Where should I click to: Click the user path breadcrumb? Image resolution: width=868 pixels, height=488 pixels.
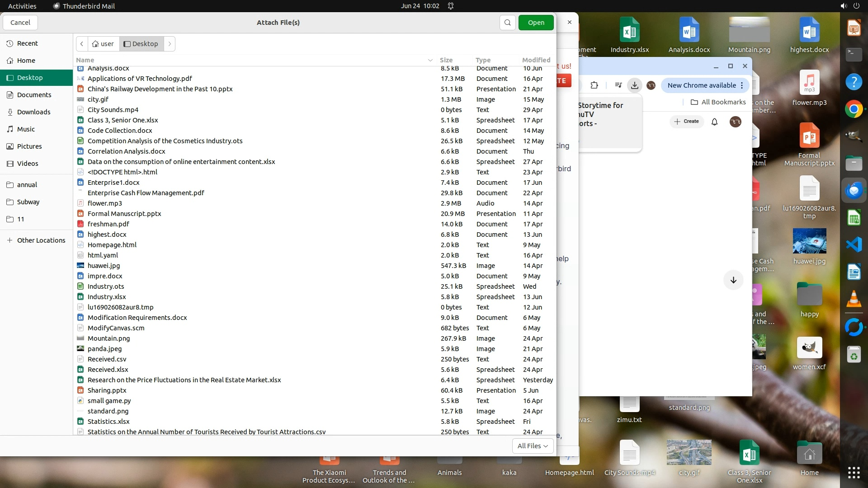tap(103, 44)
